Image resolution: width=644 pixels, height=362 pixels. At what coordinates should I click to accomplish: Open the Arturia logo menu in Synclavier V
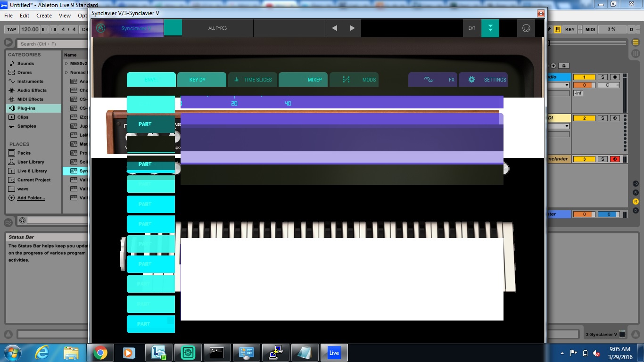coord(100,28)
